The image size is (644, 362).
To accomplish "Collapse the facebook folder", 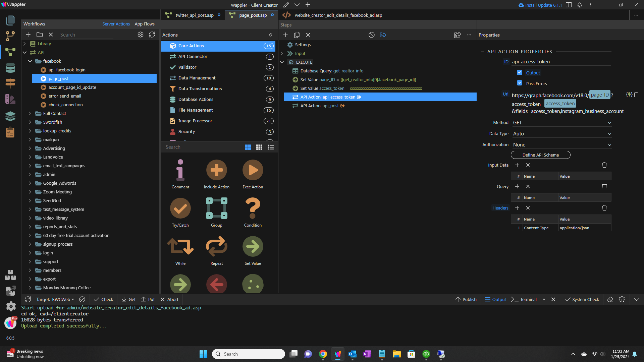I will 30,61.
